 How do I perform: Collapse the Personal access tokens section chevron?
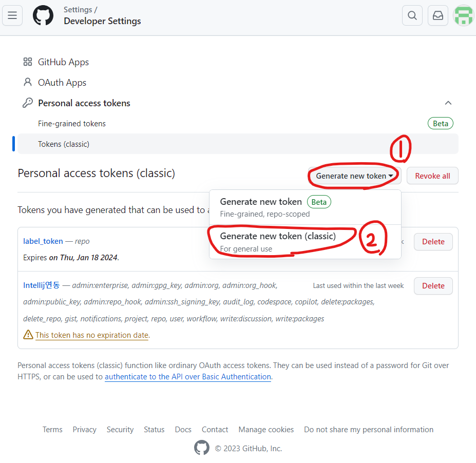tap(448, 103)
